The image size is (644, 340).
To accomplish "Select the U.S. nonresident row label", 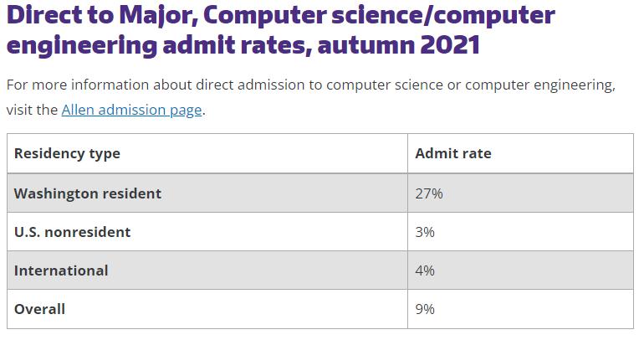I will coord(73,232).
